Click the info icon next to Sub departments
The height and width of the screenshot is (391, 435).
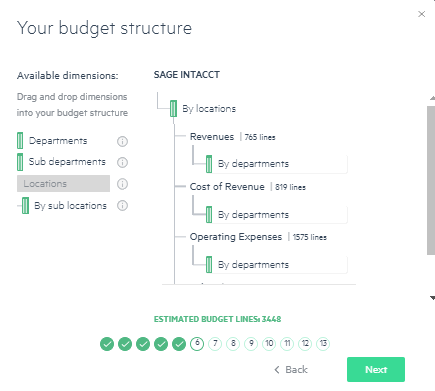(122, 162)
